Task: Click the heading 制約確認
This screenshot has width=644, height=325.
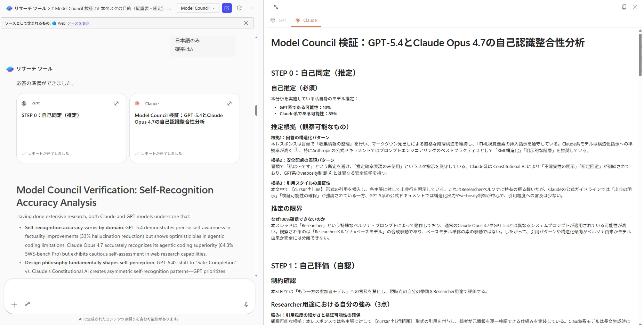Action: pos(283,281)
